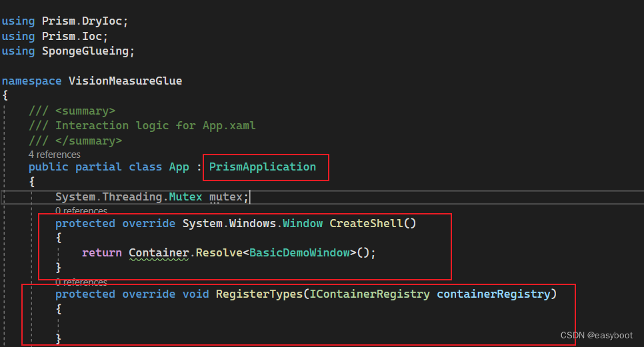Click the partial keyword in class declaration
The width and height of the screenshot is (644, 347).
[x=99, y=167]
